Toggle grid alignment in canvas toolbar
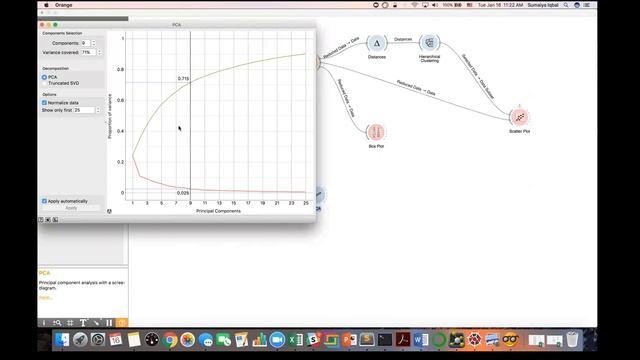The image size is (640, 360). pyautogui.click(x=70, y=323)
